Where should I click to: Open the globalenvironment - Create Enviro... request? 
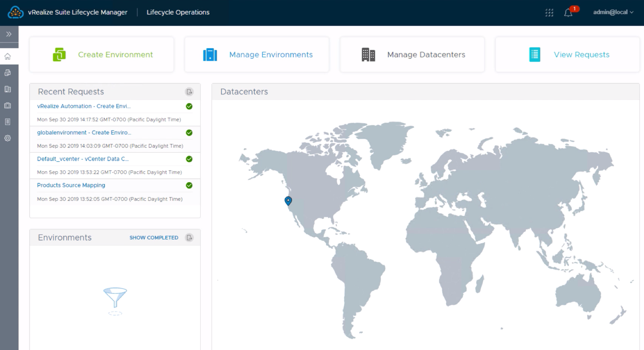click(84, 133)
